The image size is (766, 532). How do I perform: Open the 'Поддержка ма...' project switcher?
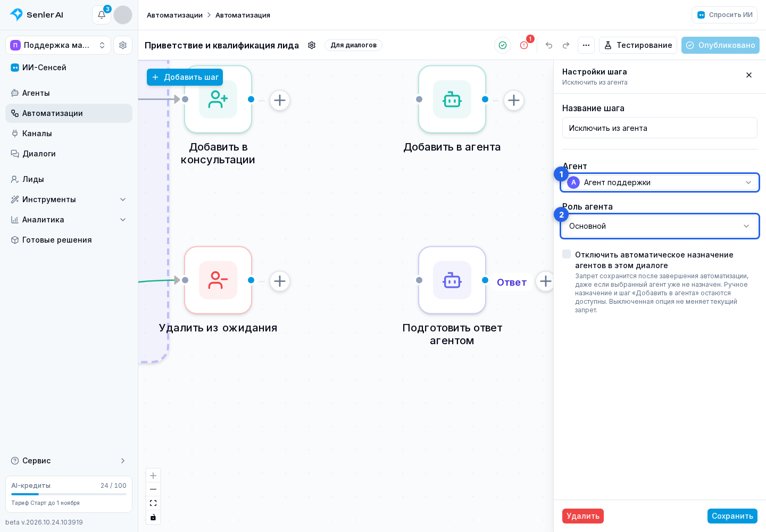click(59, 45)
